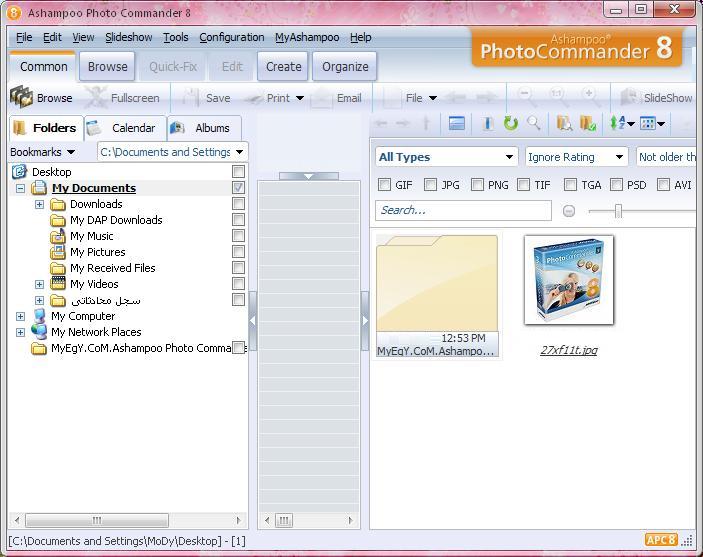Click the Print toolbar icon
The image size is (703, 557).
(x=253, y=98)
